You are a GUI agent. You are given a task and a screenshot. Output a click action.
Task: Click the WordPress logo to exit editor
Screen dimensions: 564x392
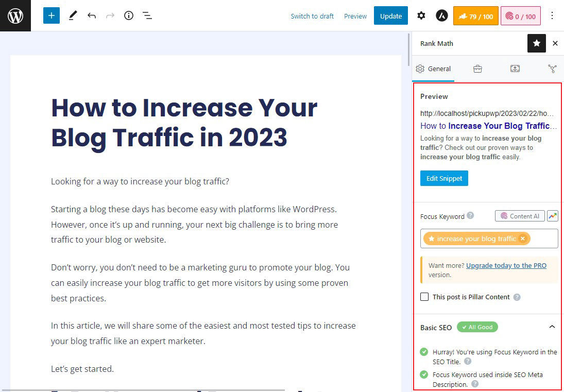tap(15, 15)
